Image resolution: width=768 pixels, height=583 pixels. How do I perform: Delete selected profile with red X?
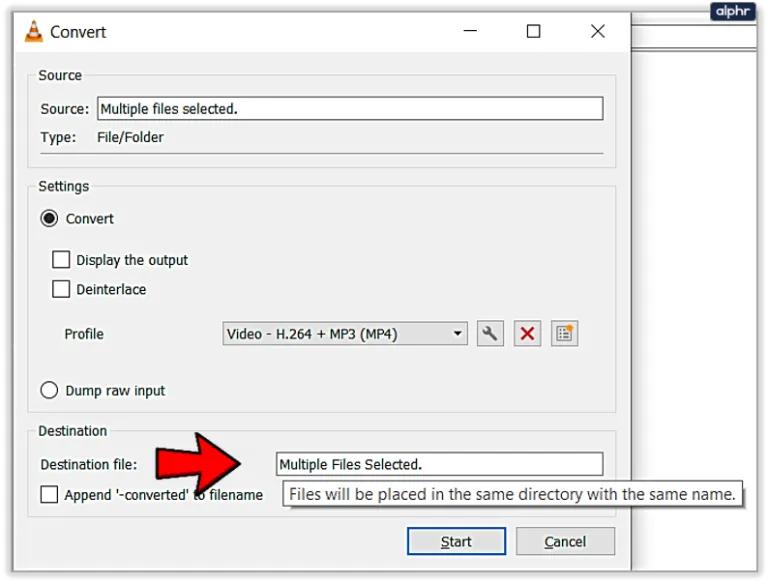tap(527, 334)
